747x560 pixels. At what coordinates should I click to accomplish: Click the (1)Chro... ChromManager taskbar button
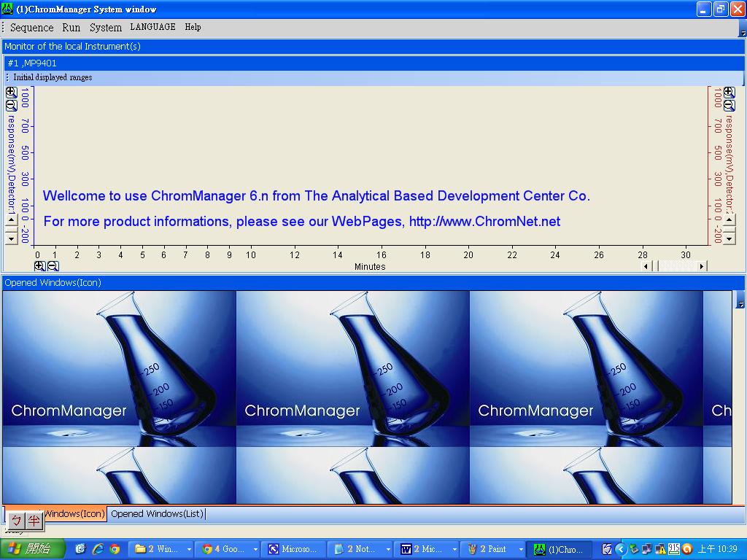(560, 549)
